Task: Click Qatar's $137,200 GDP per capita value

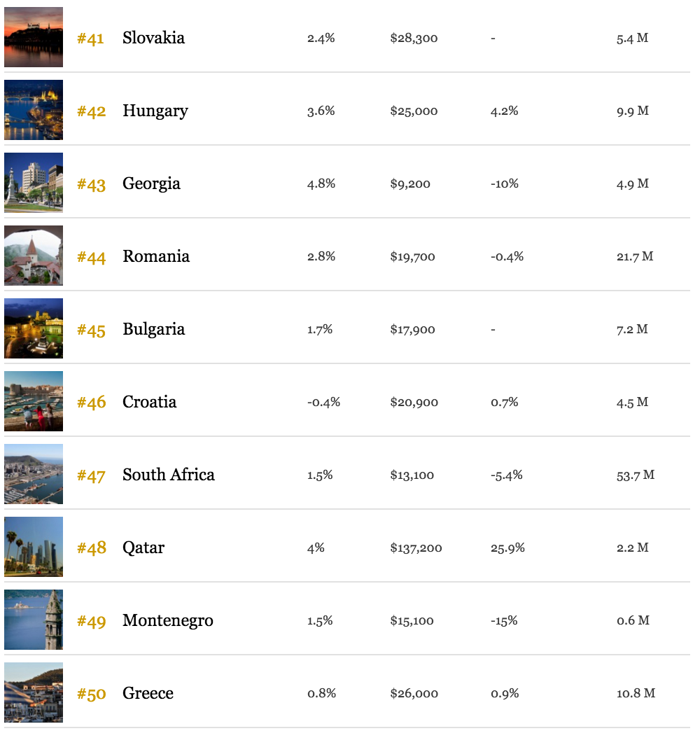Action: tap(416, 548)
